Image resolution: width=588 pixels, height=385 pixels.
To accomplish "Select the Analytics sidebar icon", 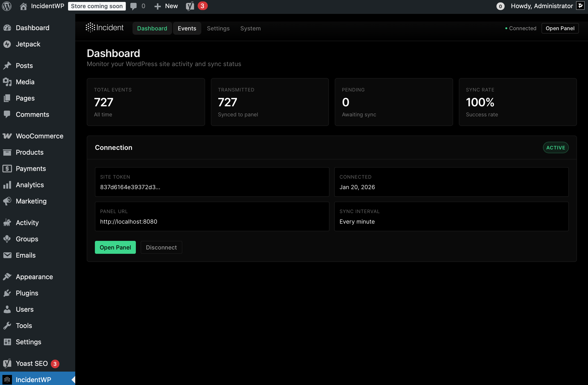I will (7, 185).
